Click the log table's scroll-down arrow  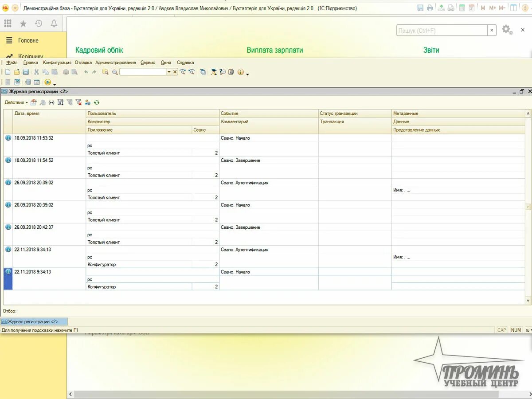(528, 301)
